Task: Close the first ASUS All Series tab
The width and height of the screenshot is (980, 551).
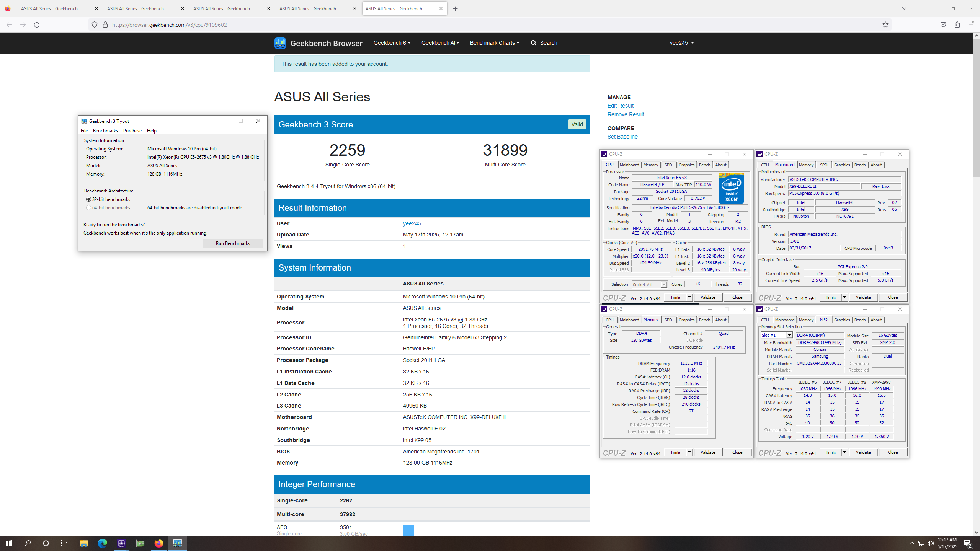Action: click(96, 8)
